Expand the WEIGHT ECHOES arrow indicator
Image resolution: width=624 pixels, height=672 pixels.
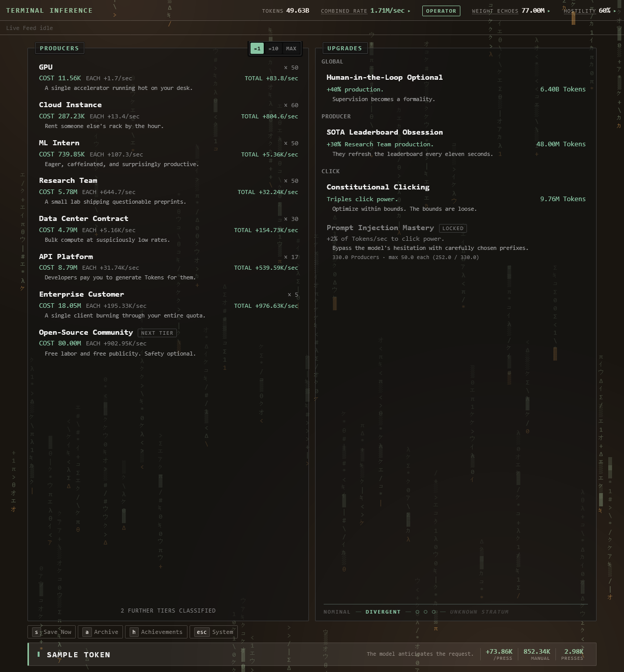coord(549,11)
